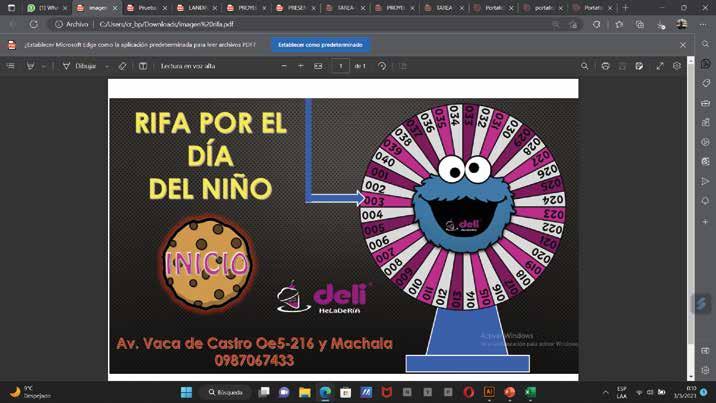
Task: Start Lectura en voz alta
Action: pyautogui.click(x=188, y=66)
